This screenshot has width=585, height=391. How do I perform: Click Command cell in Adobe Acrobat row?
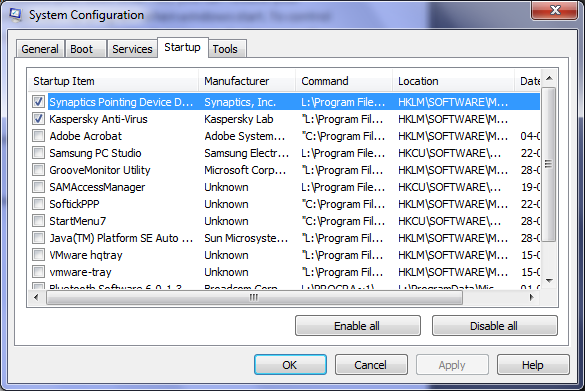tap(343, 136)
